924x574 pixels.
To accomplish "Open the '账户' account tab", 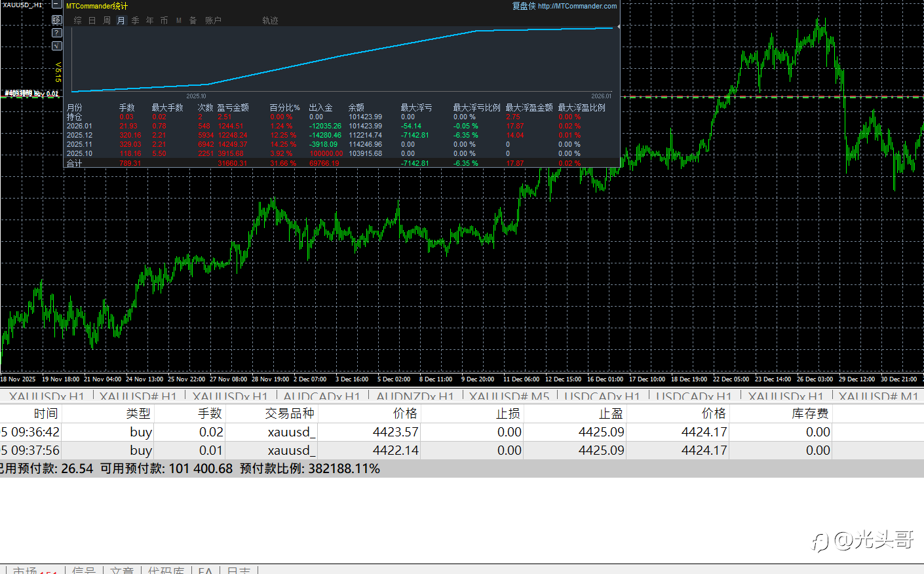I will click(x=213, y=20).
